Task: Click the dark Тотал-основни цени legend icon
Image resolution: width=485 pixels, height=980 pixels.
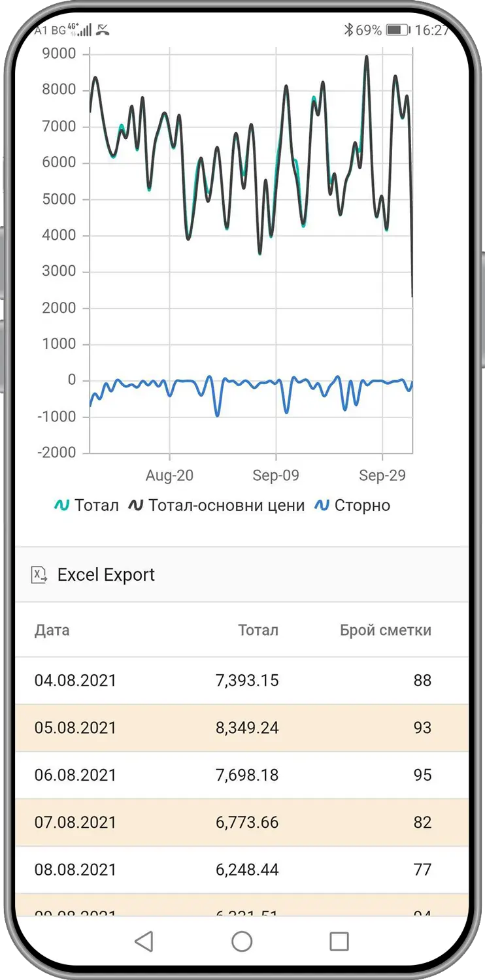Action: [x=136, y=505]
